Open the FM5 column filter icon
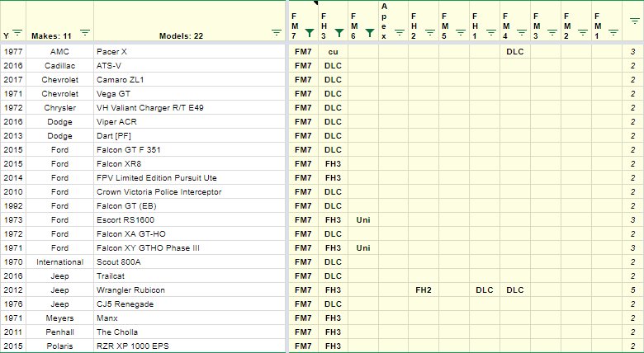Viewport: 644px width, 353px height. (461, 32)
